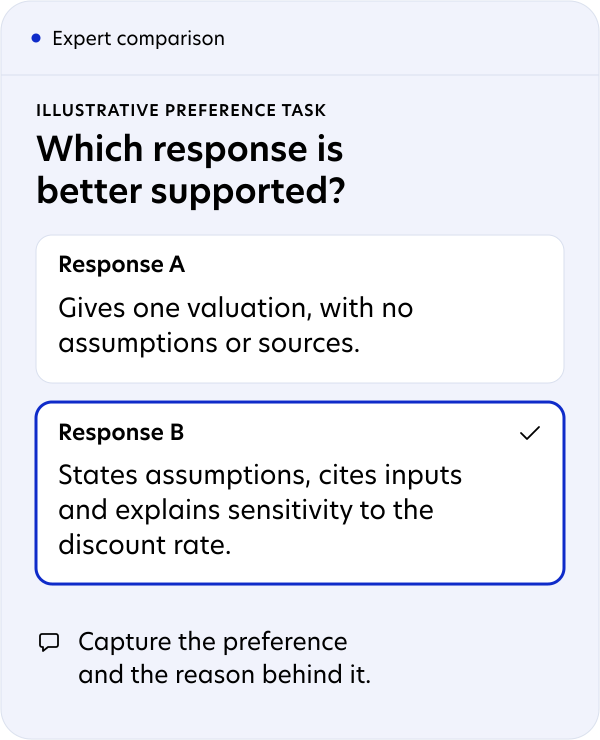Click the blue border of Response B card
Screen dimensions: 600x740
coord(300,403)
